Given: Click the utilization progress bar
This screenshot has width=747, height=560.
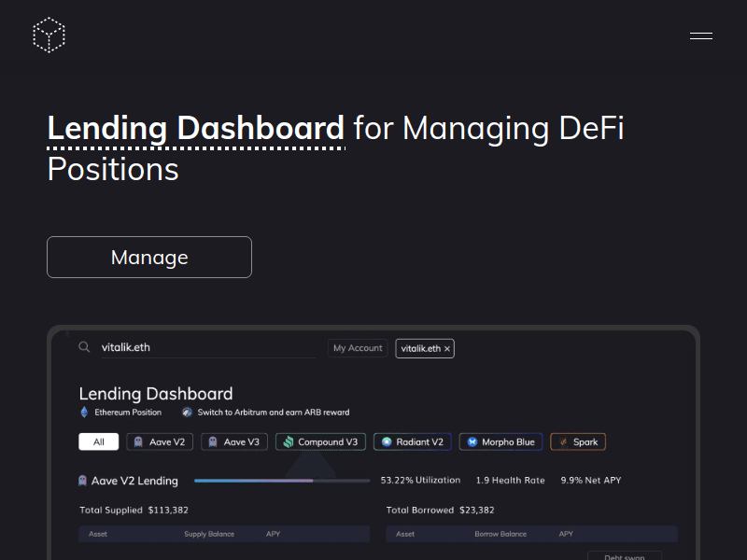Looking at the screenshot, I should coord(281,481).
